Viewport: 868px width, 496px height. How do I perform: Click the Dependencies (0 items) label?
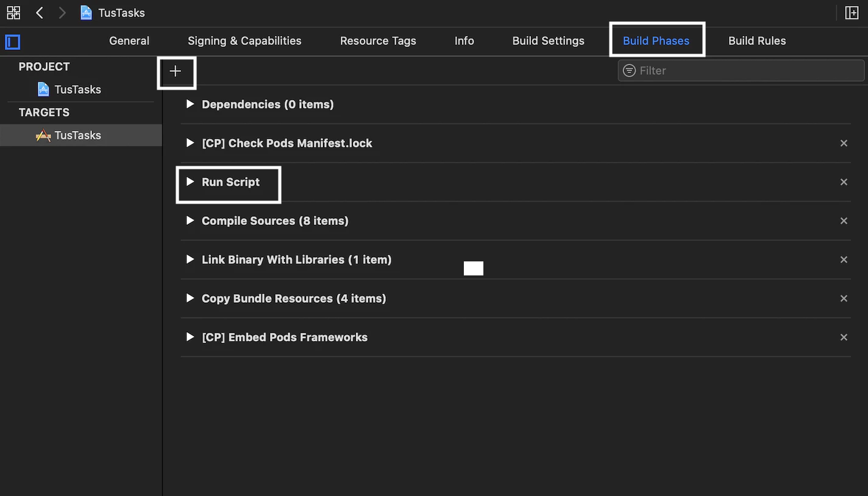tap(268, 104)
